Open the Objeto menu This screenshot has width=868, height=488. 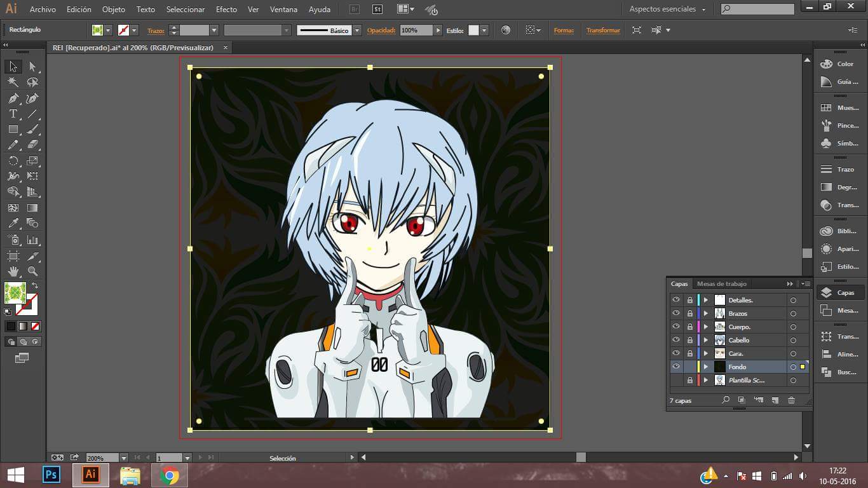point(114,10)
